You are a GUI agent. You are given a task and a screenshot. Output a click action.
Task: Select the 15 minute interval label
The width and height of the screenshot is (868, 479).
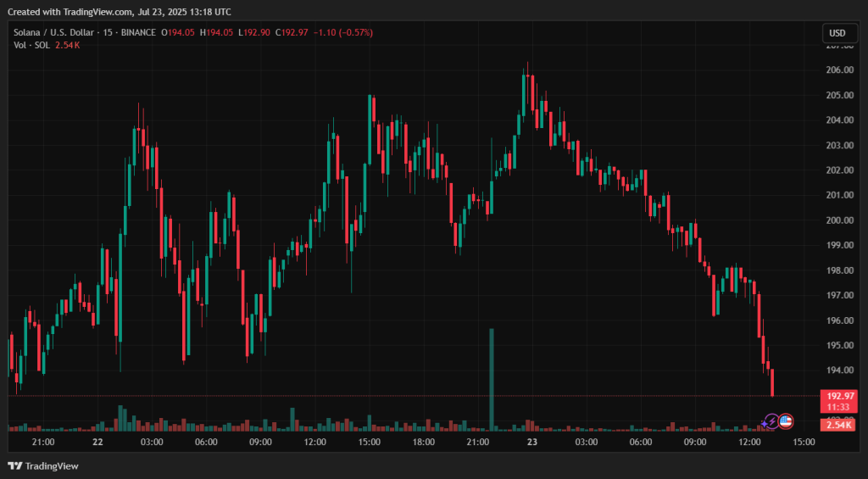(108, 32)
